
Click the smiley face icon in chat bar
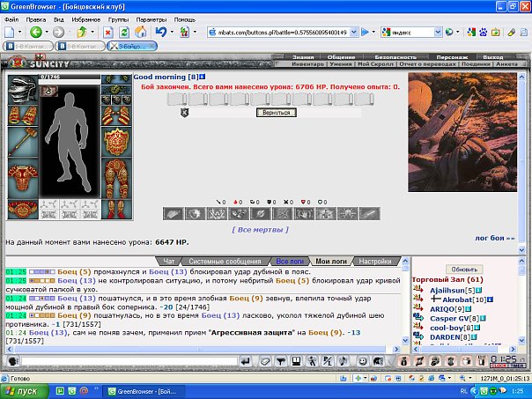(363, 361)
